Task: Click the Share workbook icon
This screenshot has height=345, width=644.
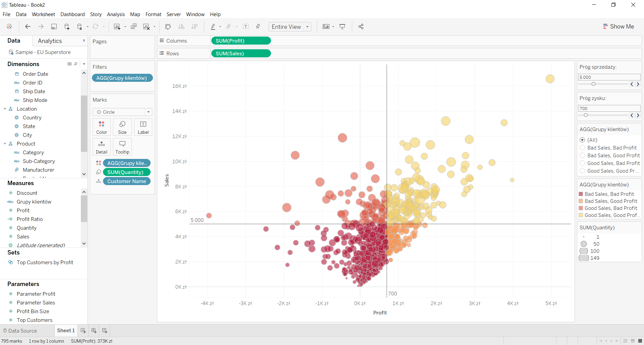Action: point(361,27)
